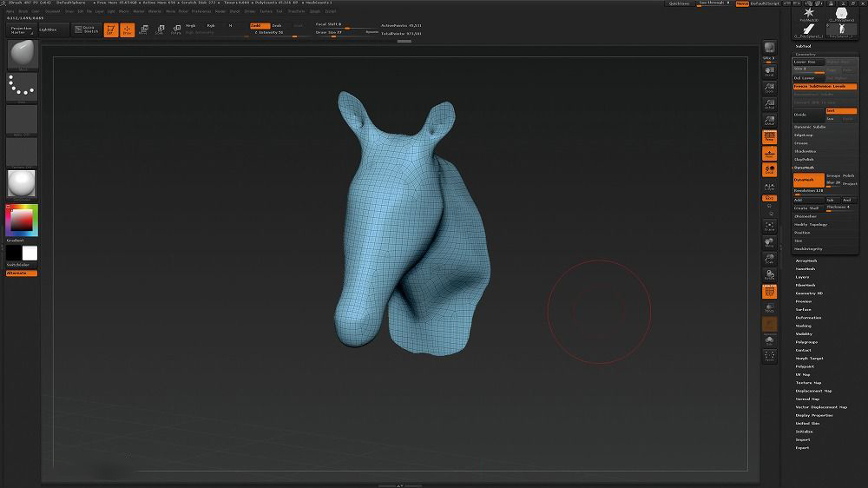Expand the Masking subpalette

[803, 326]
